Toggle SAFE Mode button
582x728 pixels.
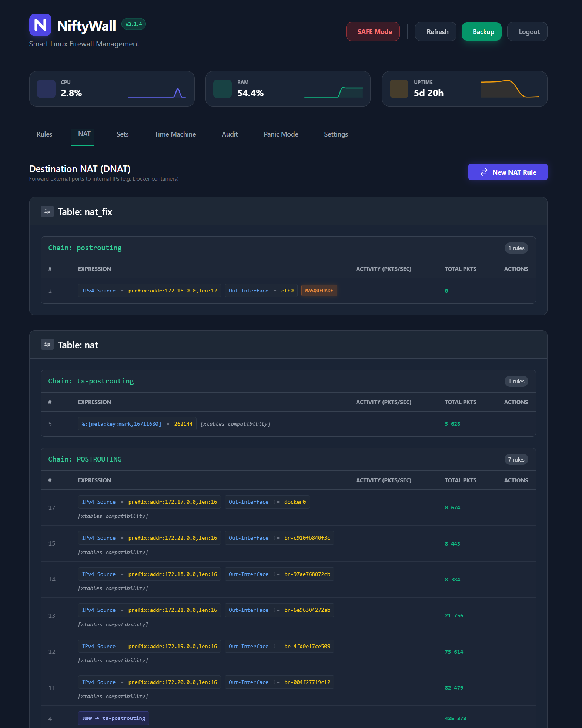pyautogui.click(x=373, y=31)
